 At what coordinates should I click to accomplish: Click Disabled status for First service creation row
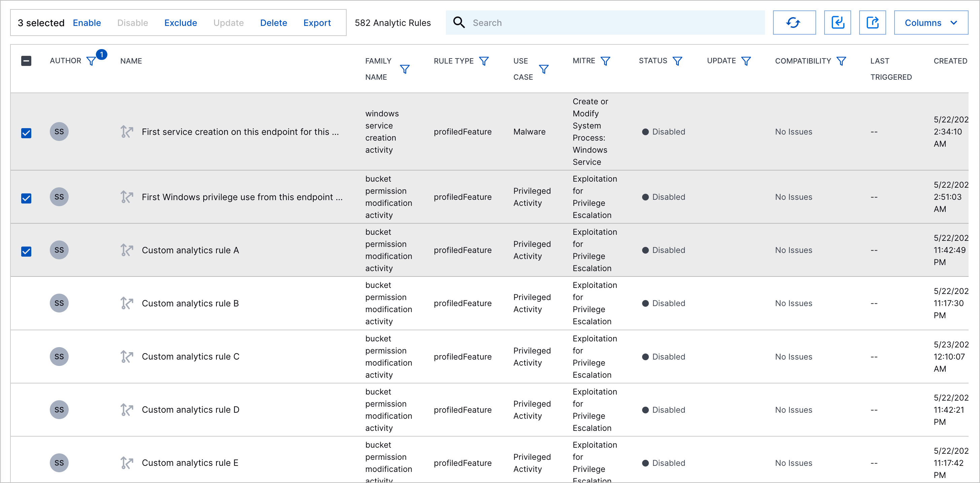[x=664, y=132]
